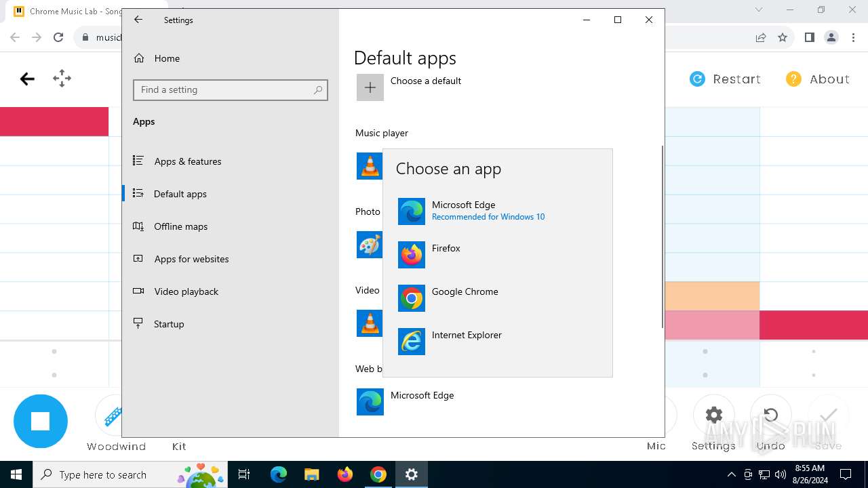Open volume control in system tray
This screenshot has width=868, height=488.
tap(781, 474)
